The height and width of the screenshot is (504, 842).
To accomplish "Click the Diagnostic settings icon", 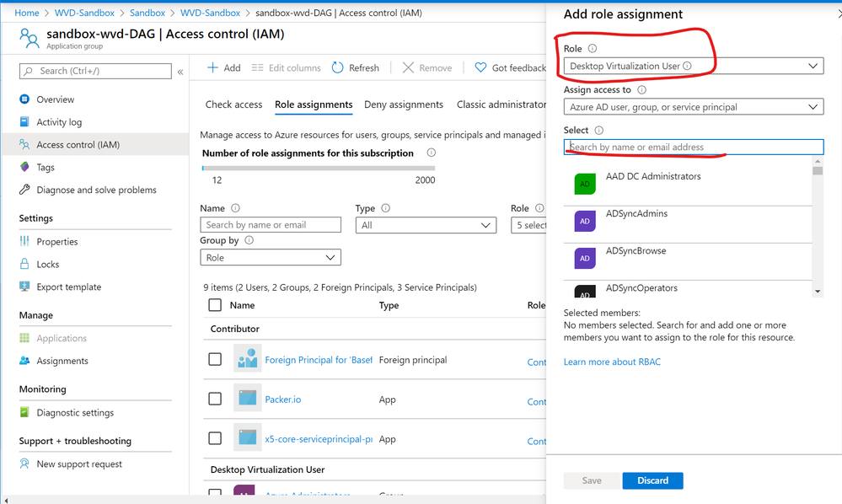I will [x=24, y=412].
